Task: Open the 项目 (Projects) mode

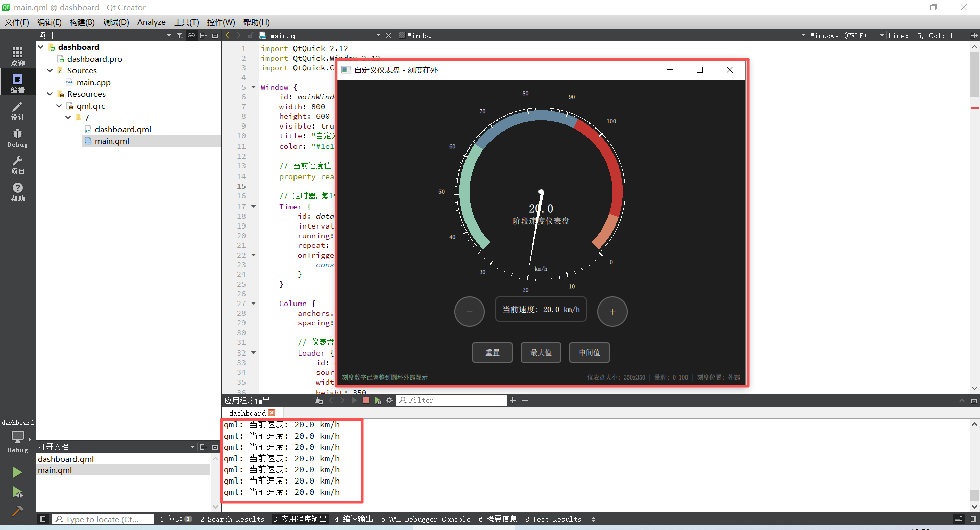Action: (18, 165)
